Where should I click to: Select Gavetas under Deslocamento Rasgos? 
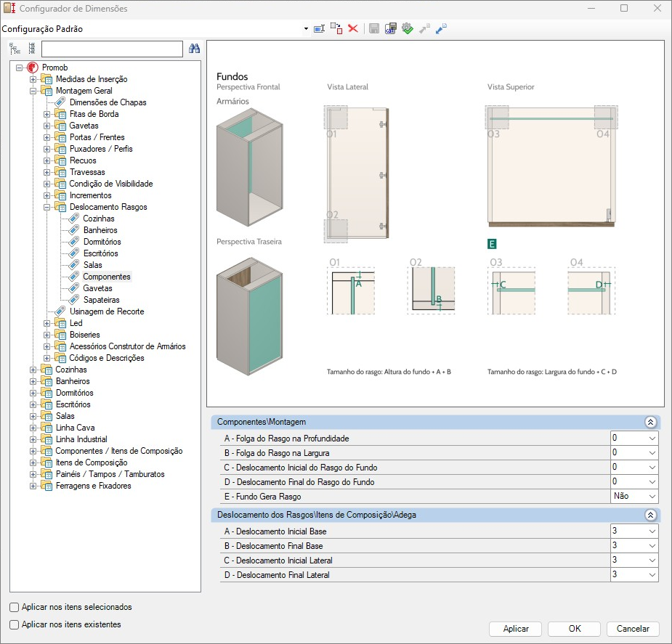pos(97,288)
